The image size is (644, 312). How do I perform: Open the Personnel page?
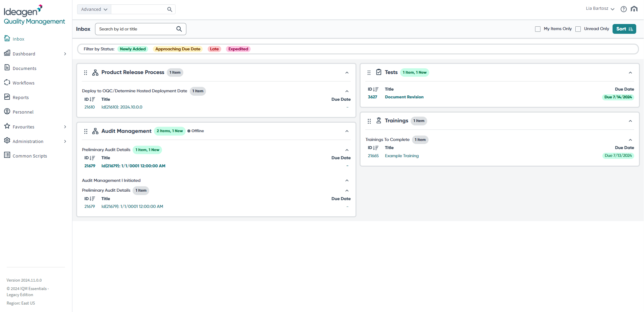(x=23, y=112)
